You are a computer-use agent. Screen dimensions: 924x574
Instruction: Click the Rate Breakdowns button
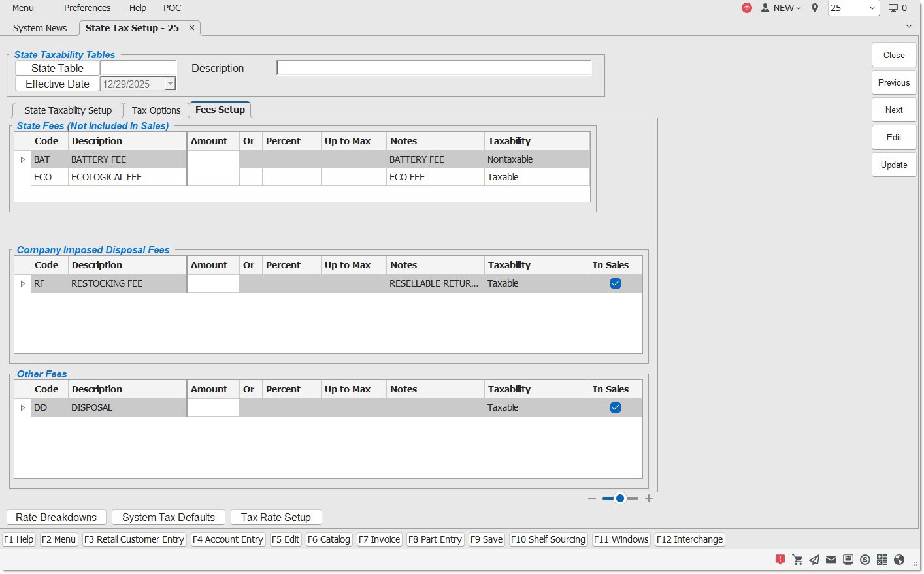56,517
